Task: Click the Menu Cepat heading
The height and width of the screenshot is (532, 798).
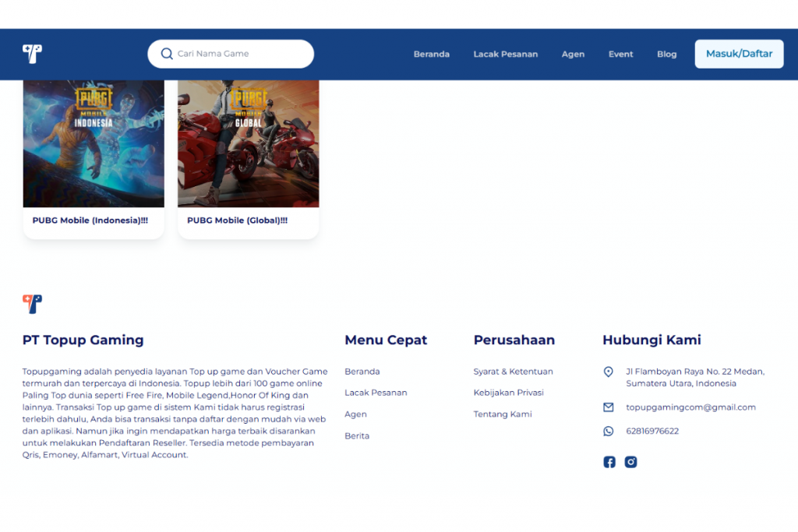Action: point(386,340)
